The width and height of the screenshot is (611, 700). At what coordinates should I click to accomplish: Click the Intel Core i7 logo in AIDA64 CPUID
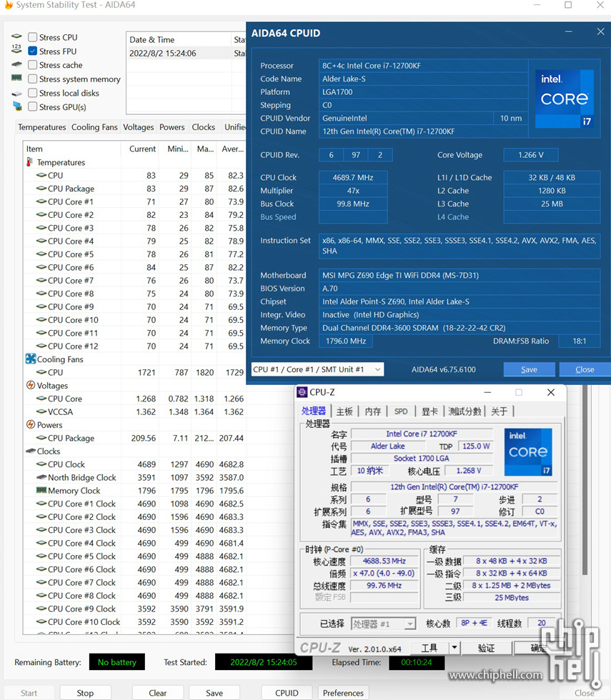(565, 99)
